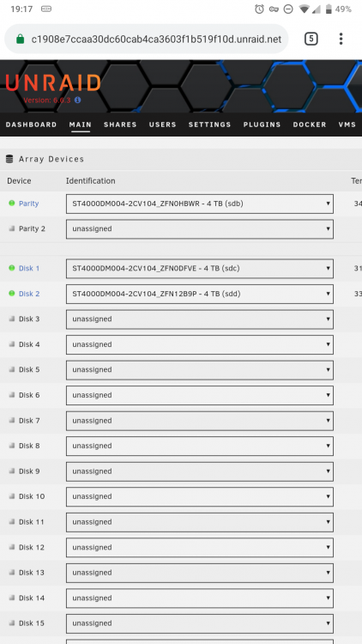362x644 pixels.
Task: Click the green status ball beside Disk 2
Action: coord(11,294)
